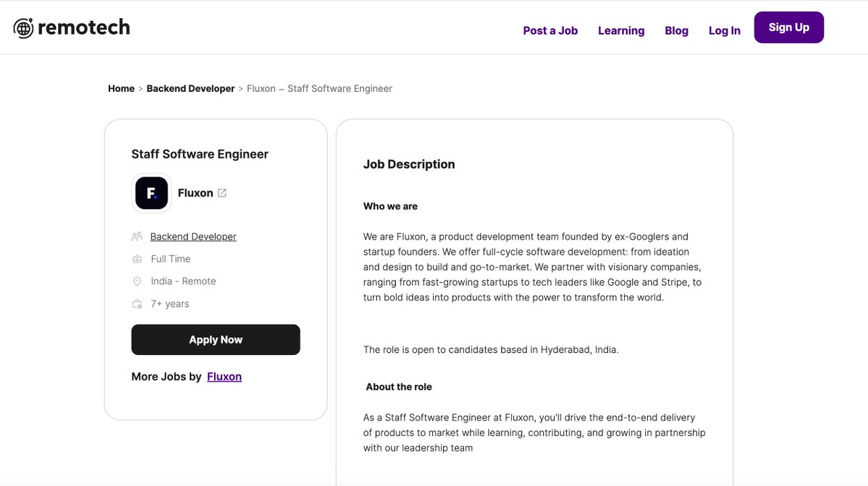The image size is (868, 486).
Task: Click the people icon beside Backend Developer
Action: (x=137, y=236)
